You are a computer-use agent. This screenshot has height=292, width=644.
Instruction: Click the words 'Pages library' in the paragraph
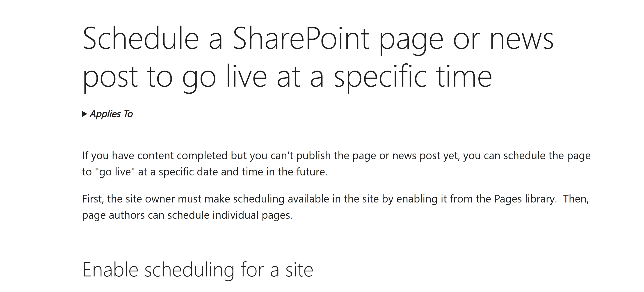point(525,199)
